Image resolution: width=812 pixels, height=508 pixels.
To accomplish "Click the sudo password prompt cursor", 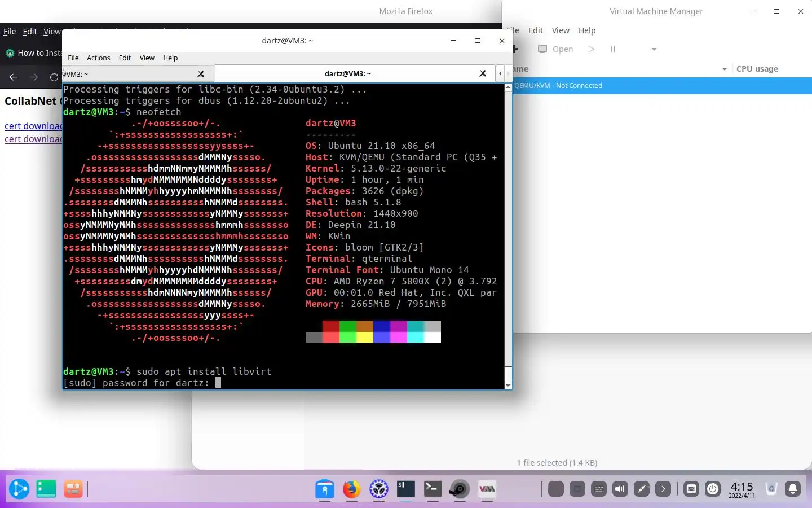I will click(218, 383).
